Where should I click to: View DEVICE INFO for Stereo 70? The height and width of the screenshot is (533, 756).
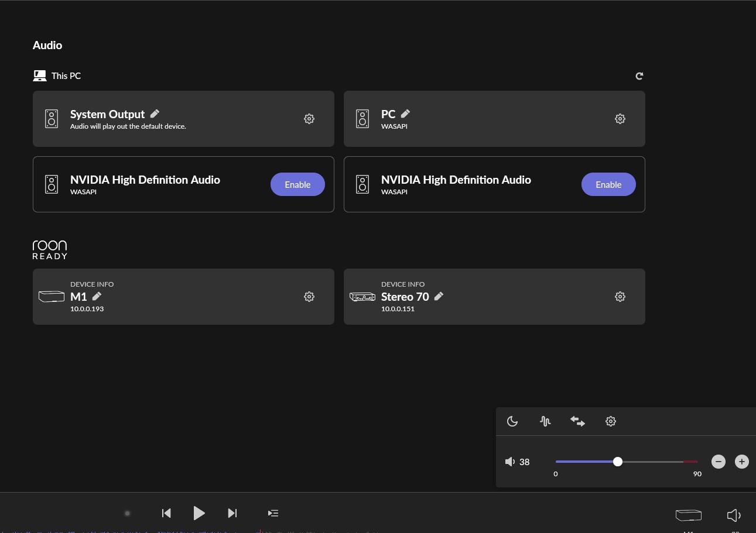coord(403,284)
